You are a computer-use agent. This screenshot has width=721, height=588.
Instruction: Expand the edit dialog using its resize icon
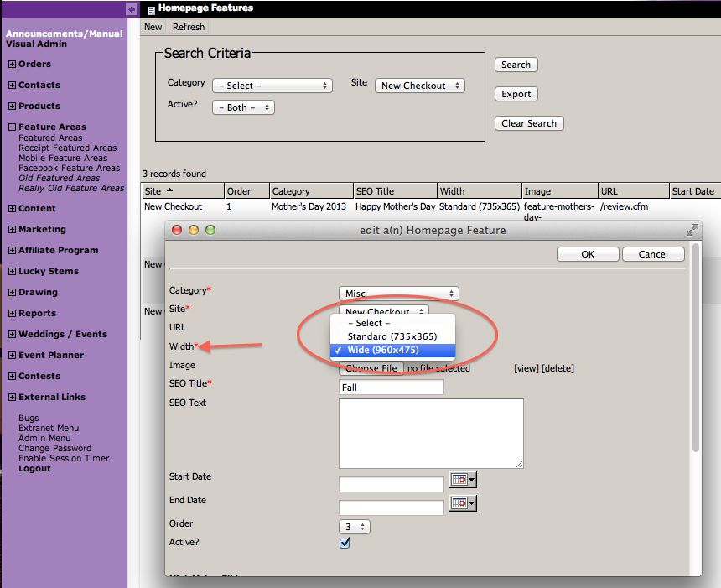(x=692, y=229)
